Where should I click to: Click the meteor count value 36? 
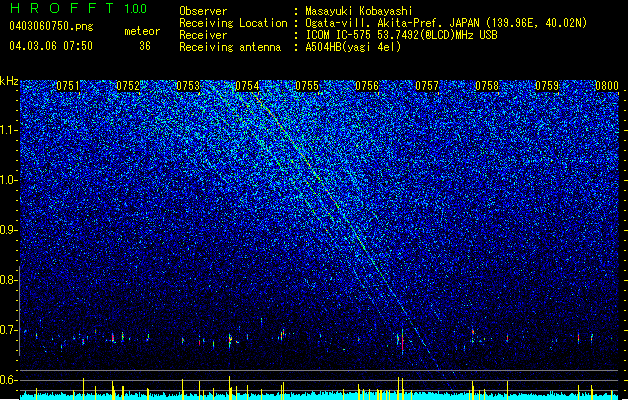pos(145,46)
